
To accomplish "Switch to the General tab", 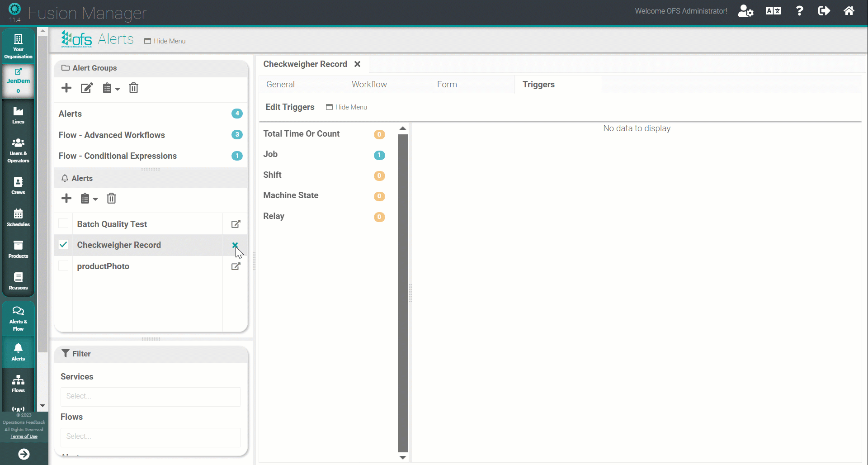I will point(280,85).
